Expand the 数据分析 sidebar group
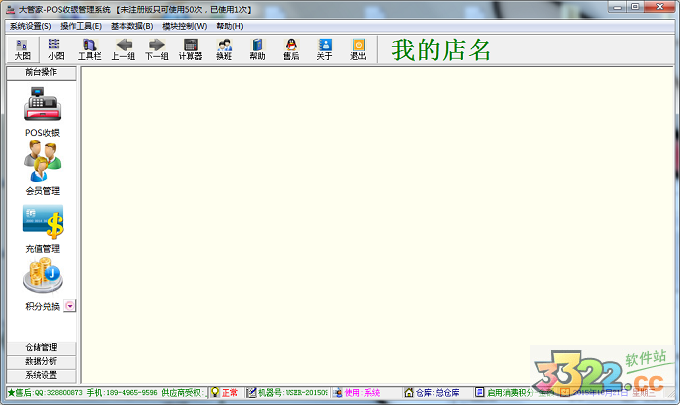The image size is (680, 405). [x=41, y=361]
